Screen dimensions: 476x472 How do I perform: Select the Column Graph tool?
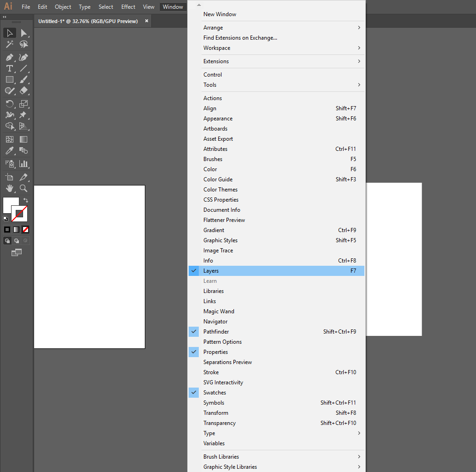tap(24, 164)
